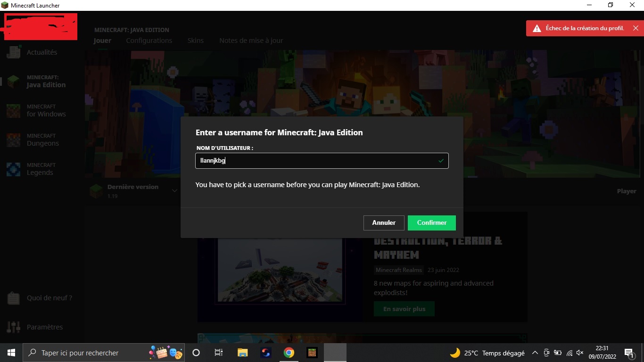Screen dimensions: 644x362
Task: Click the En savoir plus button
Action: [x=404, y=309]
